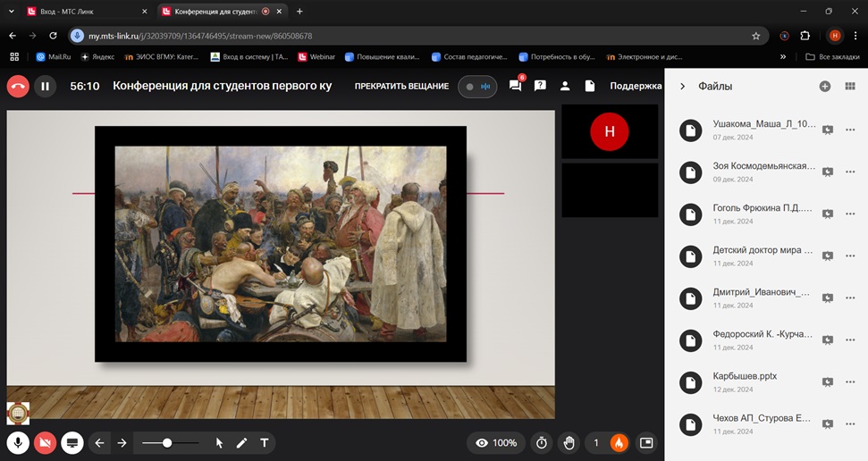
Task: Turn on the camera
Action: [45, 443]
